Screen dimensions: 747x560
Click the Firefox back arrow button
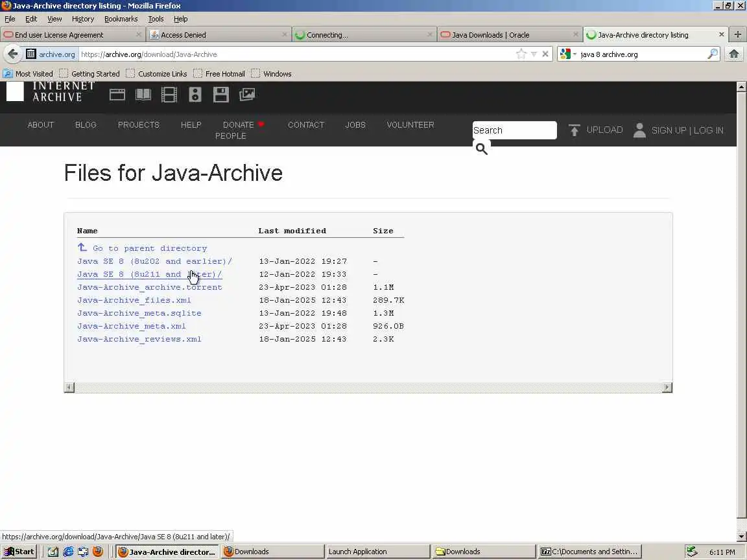[x=13, y=54]
